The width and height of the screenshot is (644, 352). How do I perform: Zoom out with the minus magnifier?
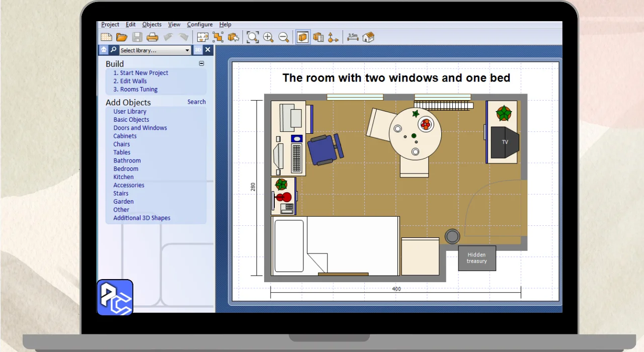284,37
